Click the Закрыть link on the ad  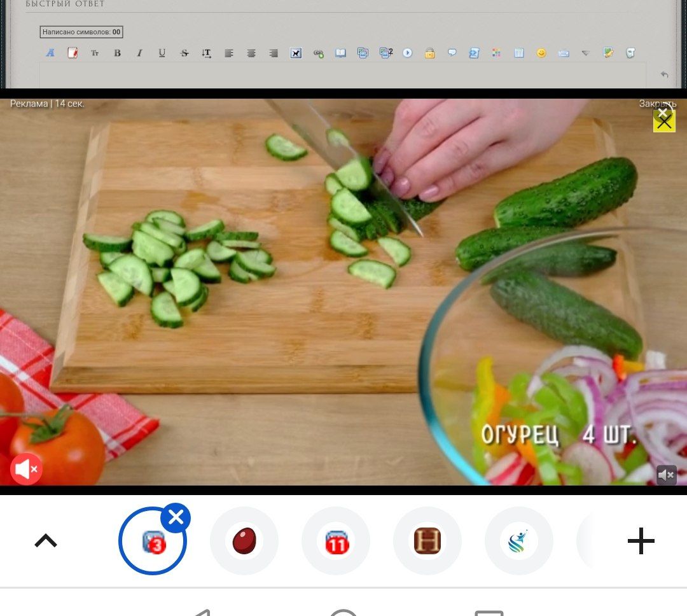click(x=657, y=104)
